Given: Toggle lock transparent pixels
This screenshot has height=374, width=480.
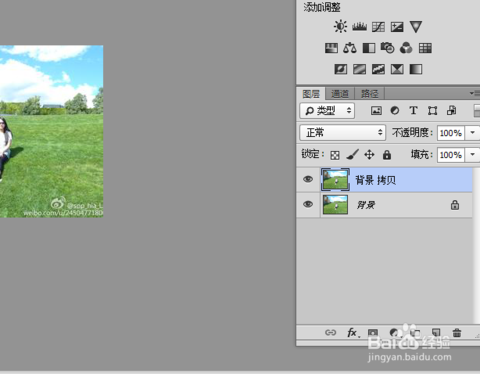Looking at the screenshot, I should [x=335, y=155].
